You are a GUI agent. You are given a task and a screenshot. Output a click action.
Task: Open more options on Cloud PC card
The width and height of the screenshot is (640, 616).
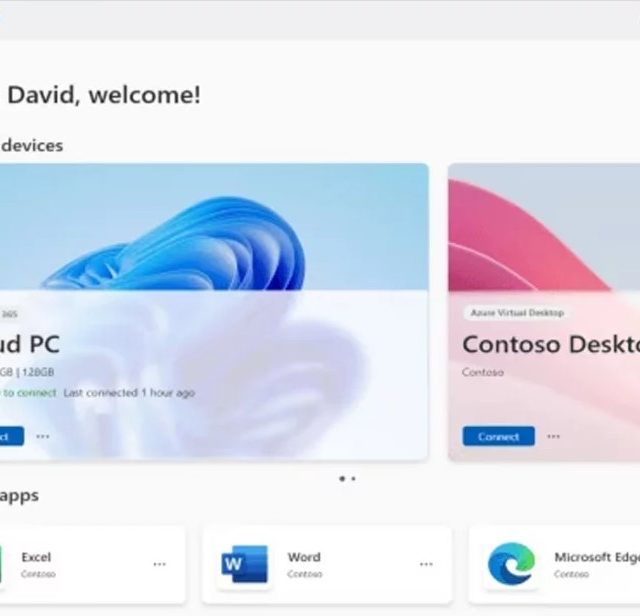[43, 436]
